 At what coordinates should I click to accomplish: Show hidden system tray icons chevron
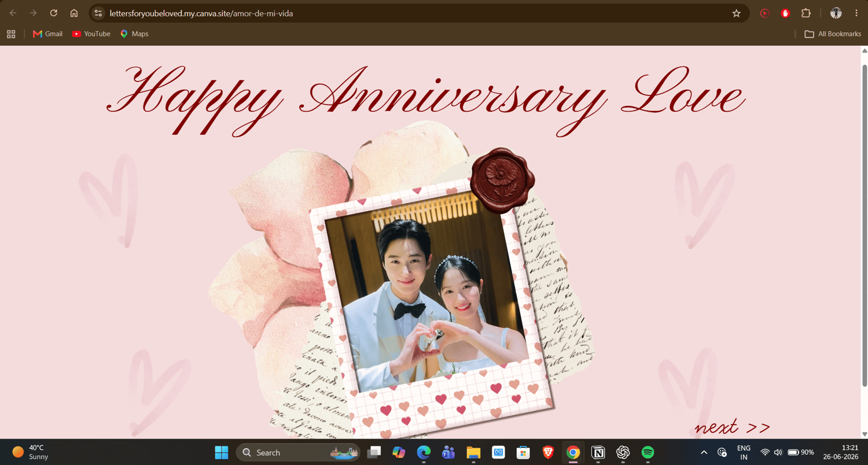coord(704,452)
